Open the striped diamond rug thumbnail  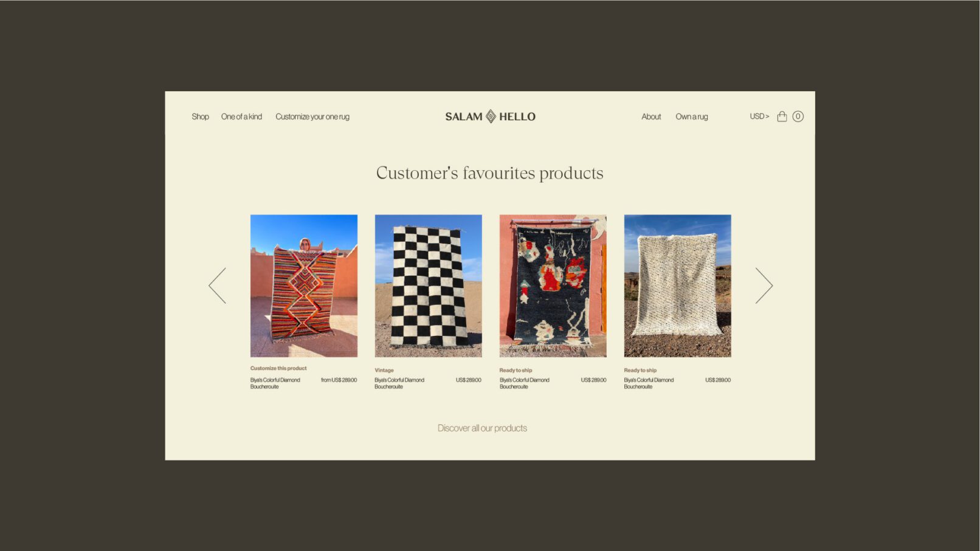tap(304, 286)
